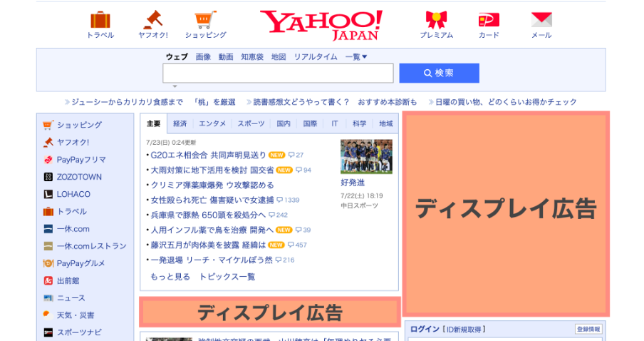The image size is (644, 341).
Task: Expand the arrow below search box
Action: tap(175, 86)
